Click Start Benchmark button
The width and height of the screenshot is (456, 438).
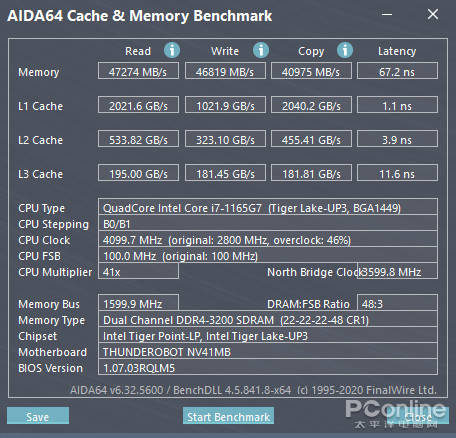click(x=228, y=416)
